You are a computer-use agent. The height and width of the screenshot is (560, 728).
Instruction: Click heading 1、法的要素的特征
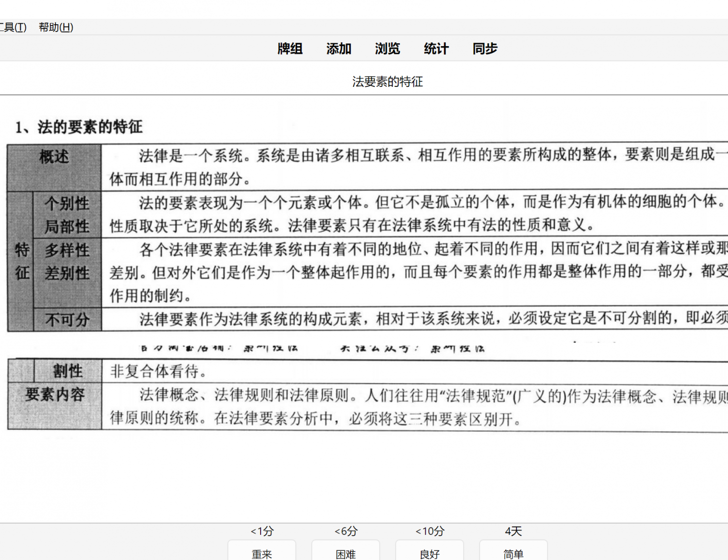(x=79, y=127)
